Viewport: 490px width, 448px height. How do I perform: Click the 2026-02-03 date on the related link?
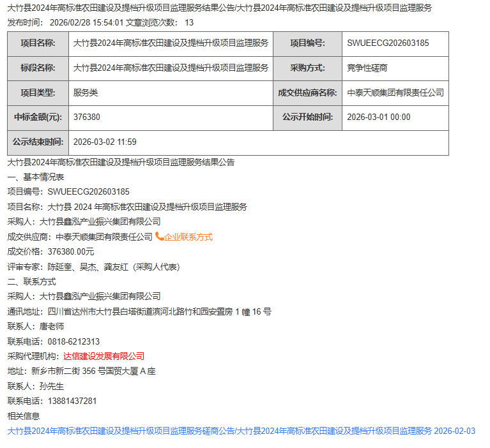(454, 431)
